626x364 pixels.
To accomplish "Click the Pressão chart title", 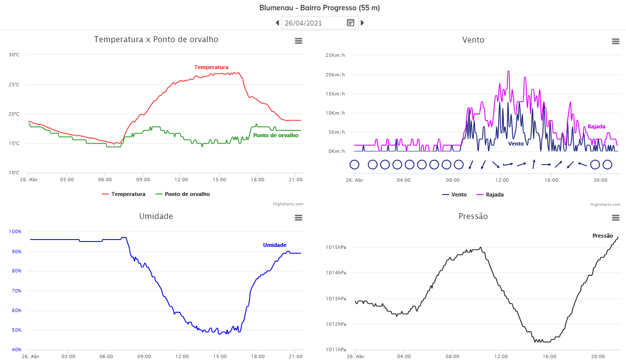I will [x=473, y=216].
